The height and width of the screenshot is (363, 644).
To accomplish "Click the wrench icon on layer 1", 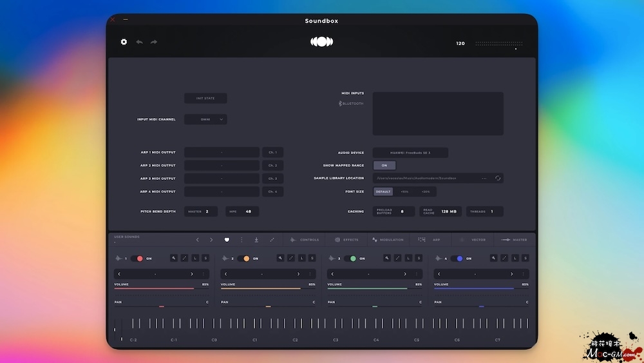I will 174,258.
